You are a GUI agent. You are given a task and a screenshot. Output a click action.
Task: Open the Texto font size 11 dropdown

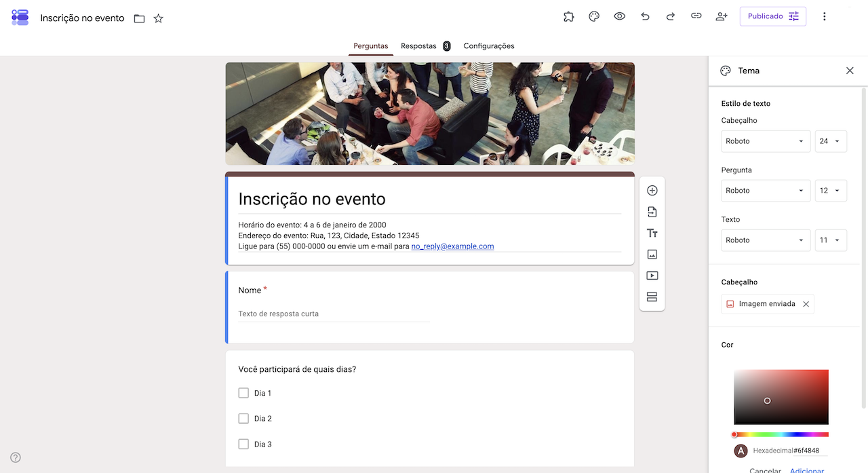coord(831,240)
